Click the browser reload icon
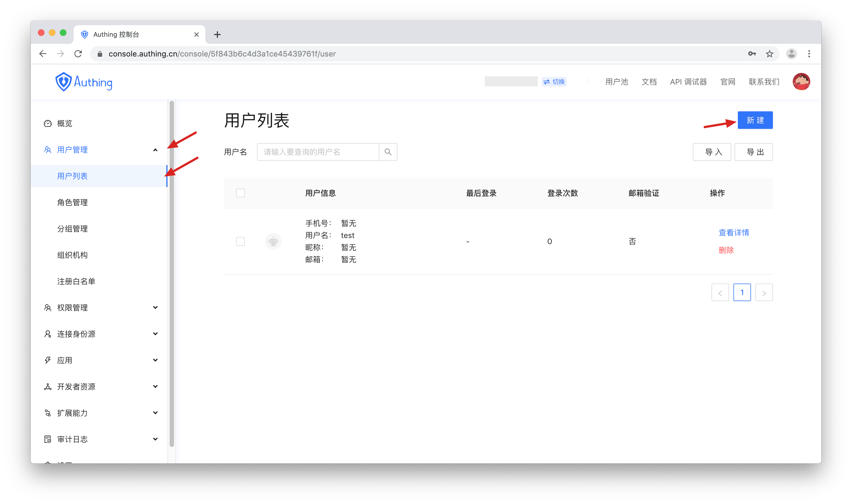Screen dimensions: 852x504 [78, 54]
